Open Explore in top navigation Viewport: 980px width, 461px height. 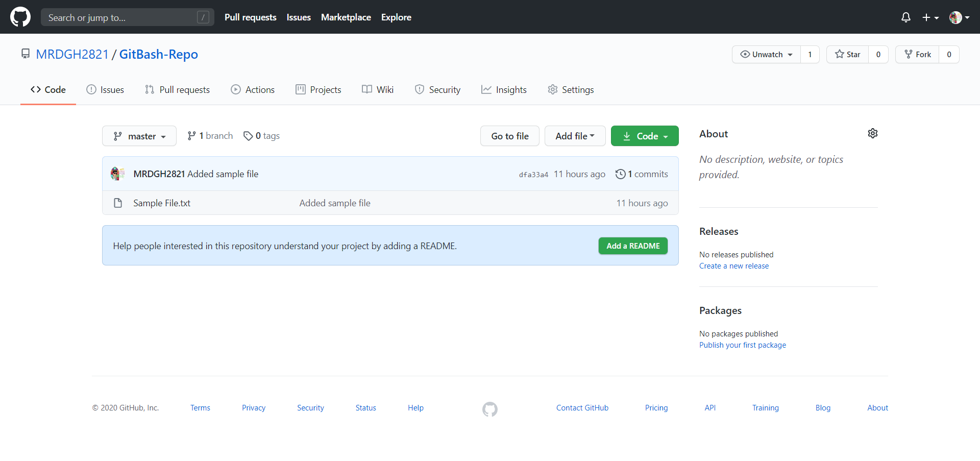pyautogui.click(x=396, y=17)
